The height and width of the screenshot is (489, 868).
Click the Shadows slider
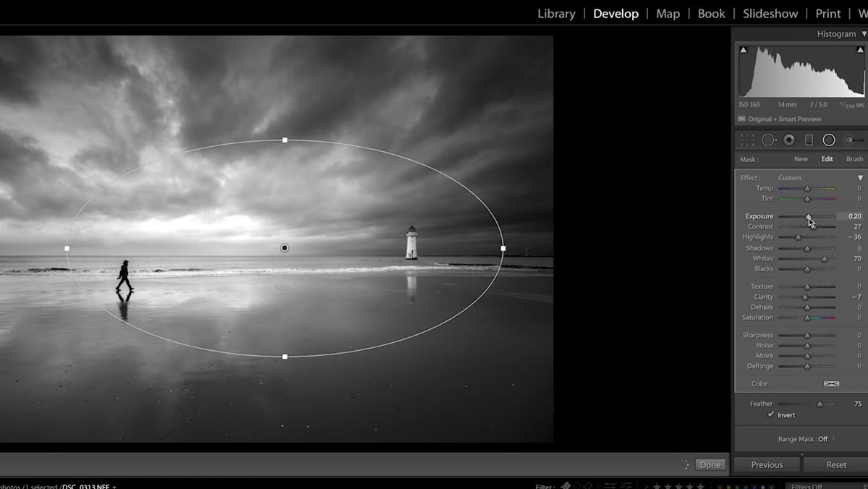pos(807,248)
